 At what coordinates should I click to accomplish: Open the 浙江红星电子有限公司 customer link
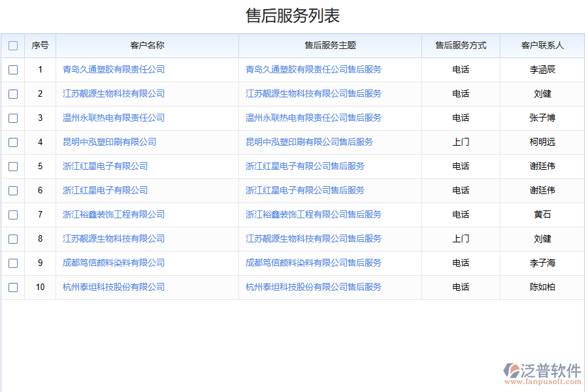point(105,166)
